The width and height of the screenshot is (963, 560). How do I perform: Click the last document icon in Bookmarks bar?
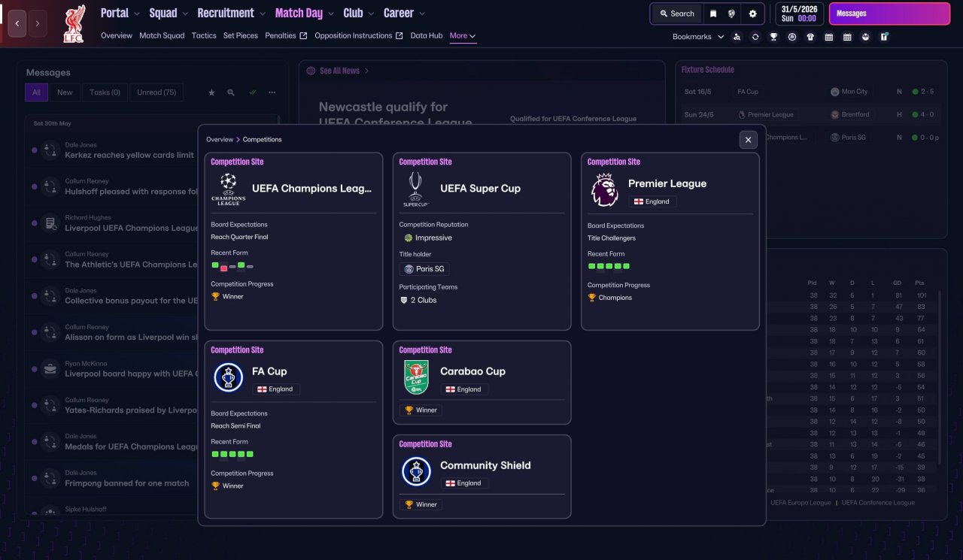pos(884,37)
